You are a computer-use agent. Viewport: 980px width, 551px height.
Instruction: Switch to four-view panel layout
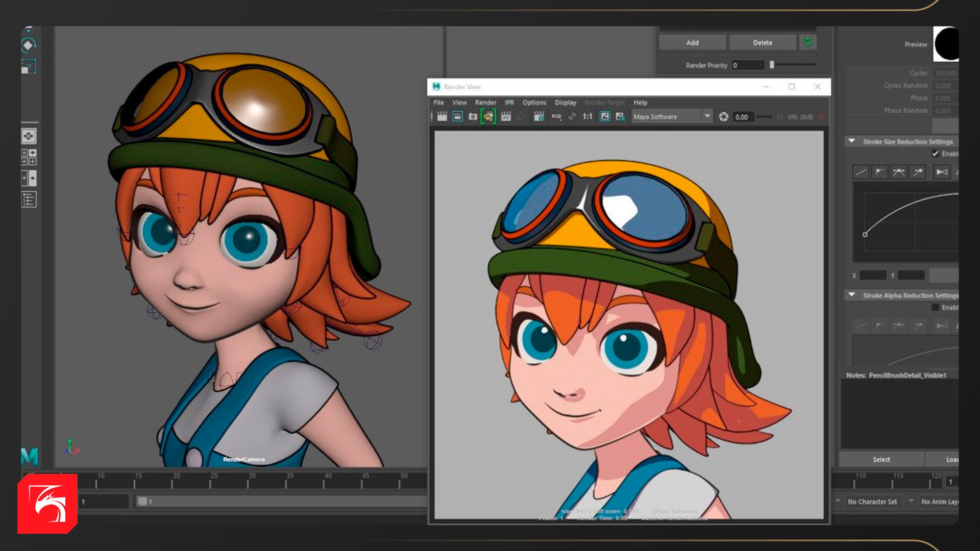pos(29,157)
